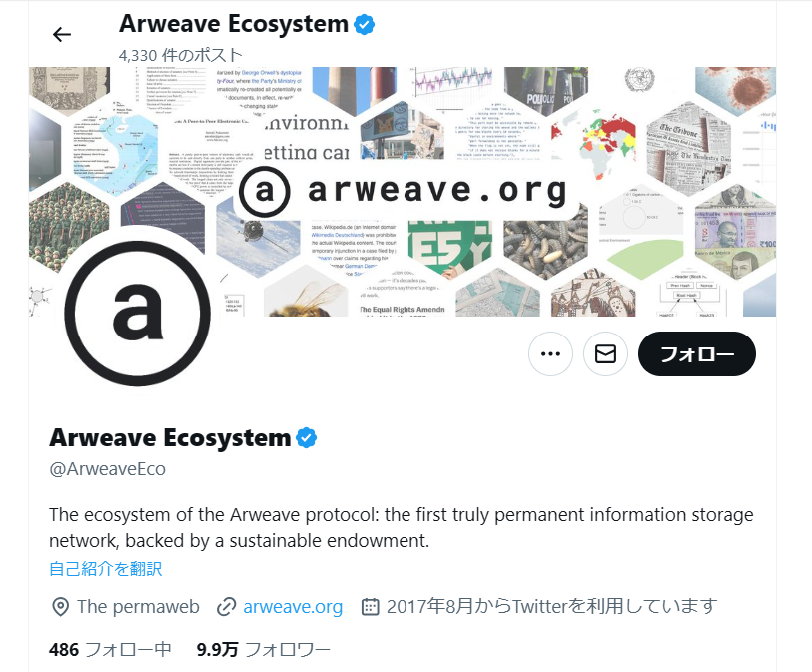Click the profile bio description text
Screen dimensions: 812x672
click(402, 527)
